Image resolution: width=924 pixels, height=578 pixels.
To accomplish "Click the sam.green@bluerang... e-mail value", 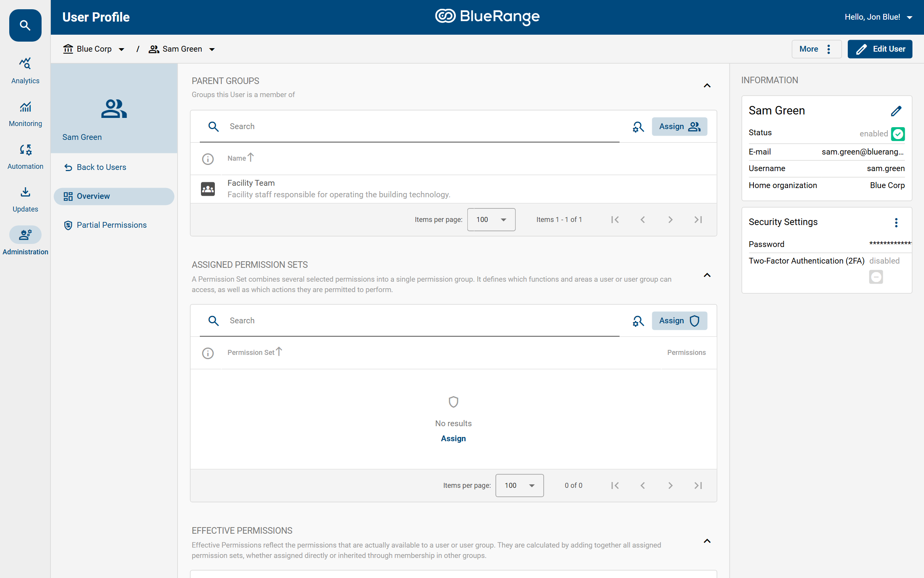I will [x=863, y=152].
